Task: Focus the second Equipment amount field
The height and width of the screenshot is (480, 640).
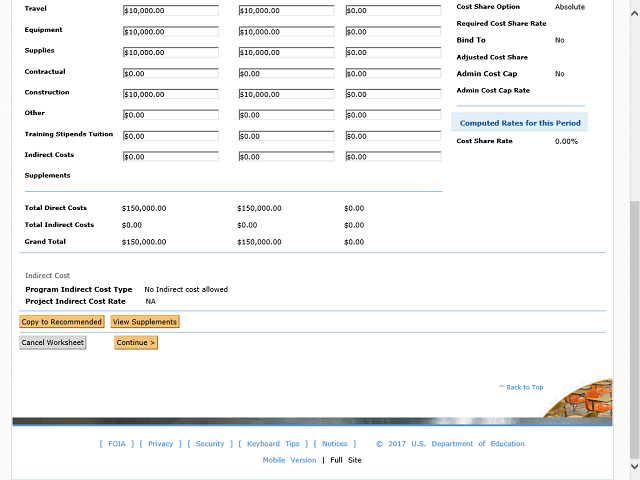Action: click(286, 32)
